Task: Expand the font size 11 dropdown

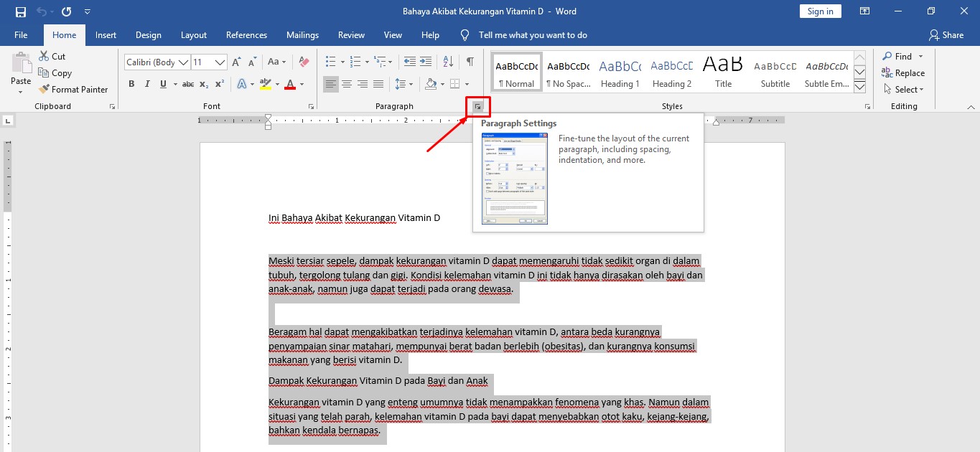Action: 220,62
